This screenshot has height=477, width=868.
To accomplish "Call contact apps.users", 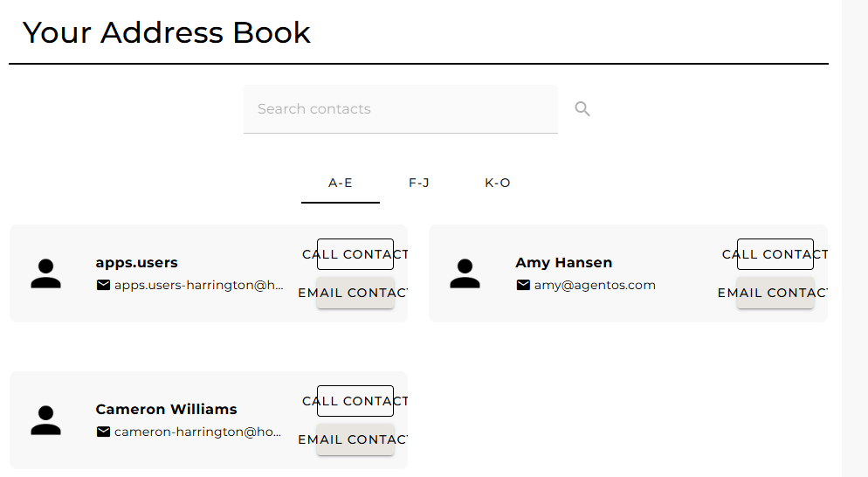I will coord(355,254).
